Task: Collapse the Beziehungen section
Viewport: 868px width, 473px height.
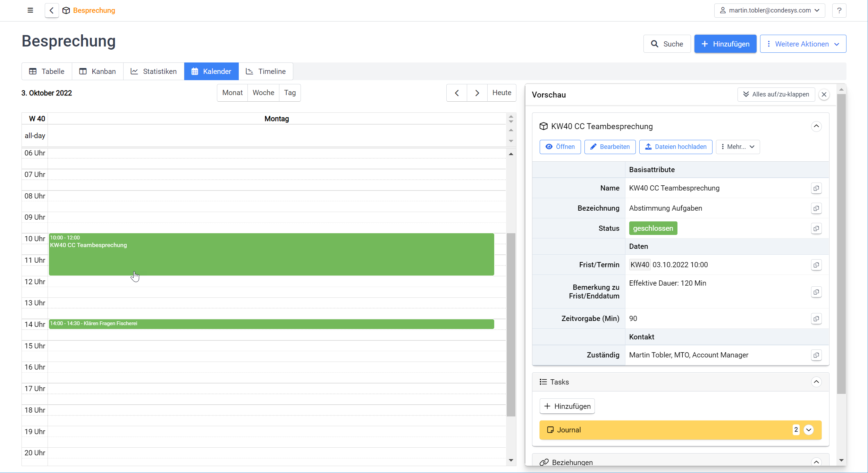Action: (816, 462)
